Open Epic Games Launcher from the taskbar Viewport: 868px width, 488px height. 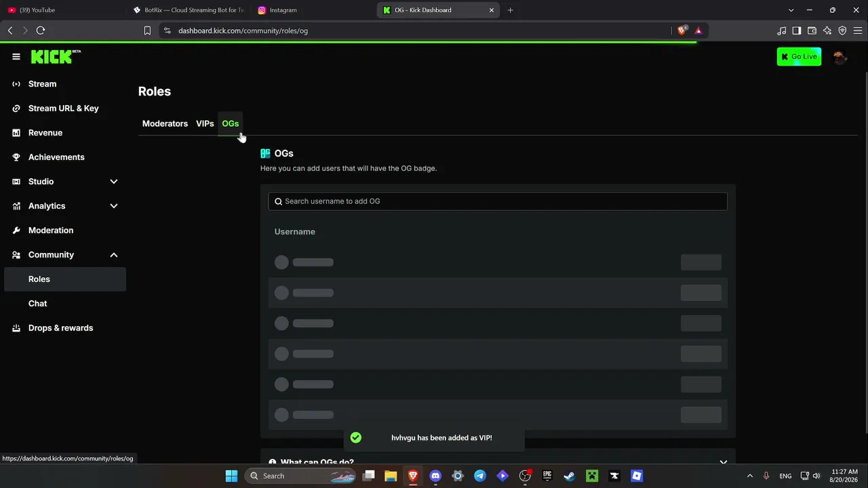547,476
